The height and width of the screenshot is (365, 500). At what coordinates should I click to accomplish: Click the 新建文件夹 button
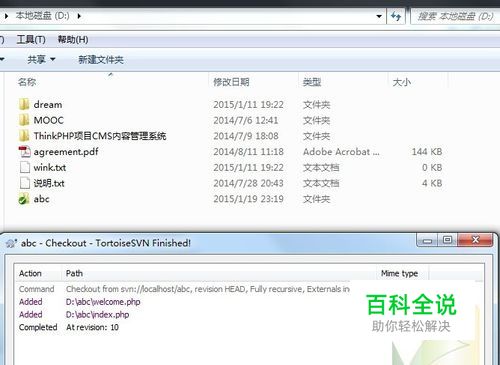tap(101, 60)
